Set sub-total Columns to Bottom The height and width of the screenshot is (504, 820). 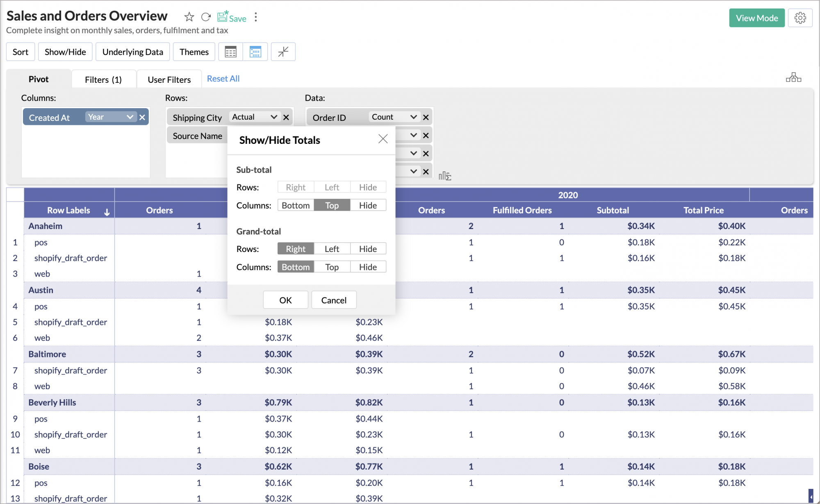[x=296, y=205]
